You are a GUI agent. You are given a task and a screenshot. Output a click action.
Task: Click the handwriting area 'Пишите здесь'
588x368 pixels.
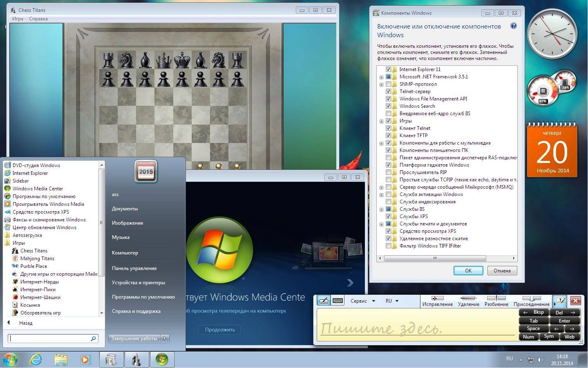coord(417,325)
